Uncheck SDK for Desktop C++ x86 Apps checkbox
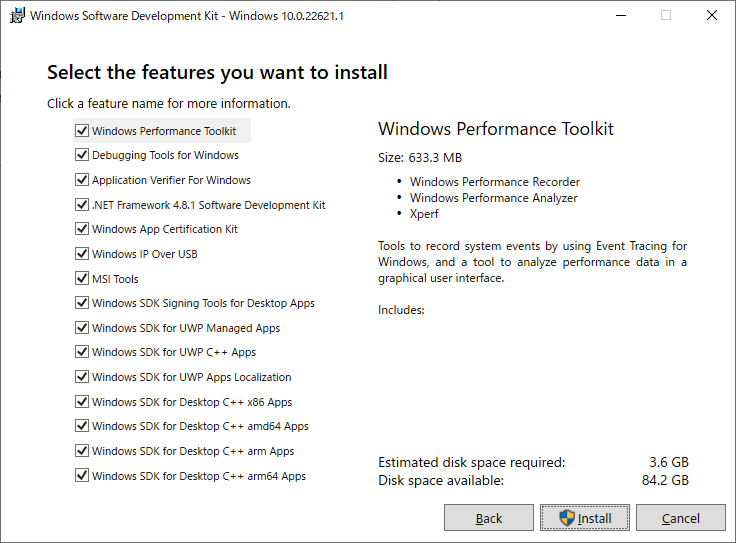This screenshot has height=543, width=736. (82, 402)
